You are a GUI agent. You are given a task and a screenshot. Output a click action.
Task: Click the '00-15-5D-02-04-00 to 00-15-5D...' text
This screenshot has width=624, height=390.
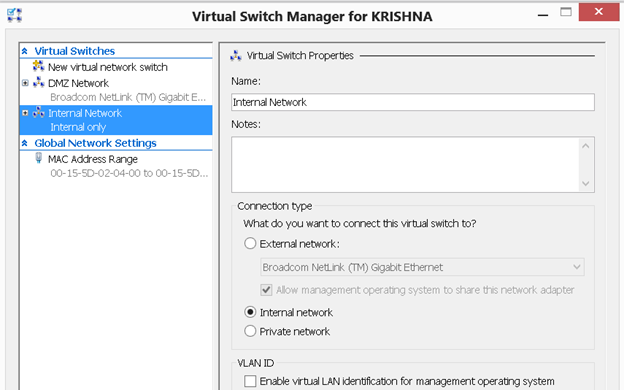pos(129,173)
